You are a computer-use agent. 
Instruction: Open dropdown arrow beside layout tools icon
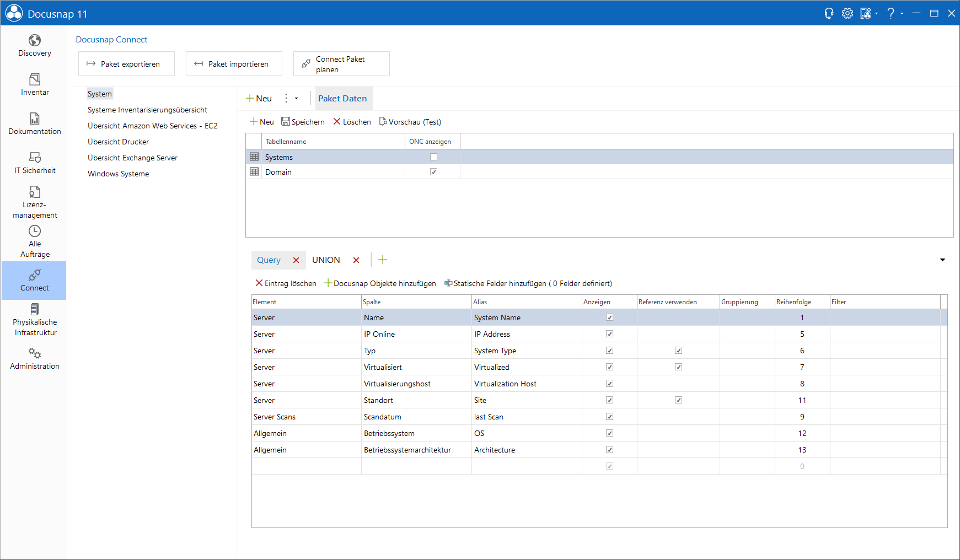pyautogui.click(x=876, y=13)
